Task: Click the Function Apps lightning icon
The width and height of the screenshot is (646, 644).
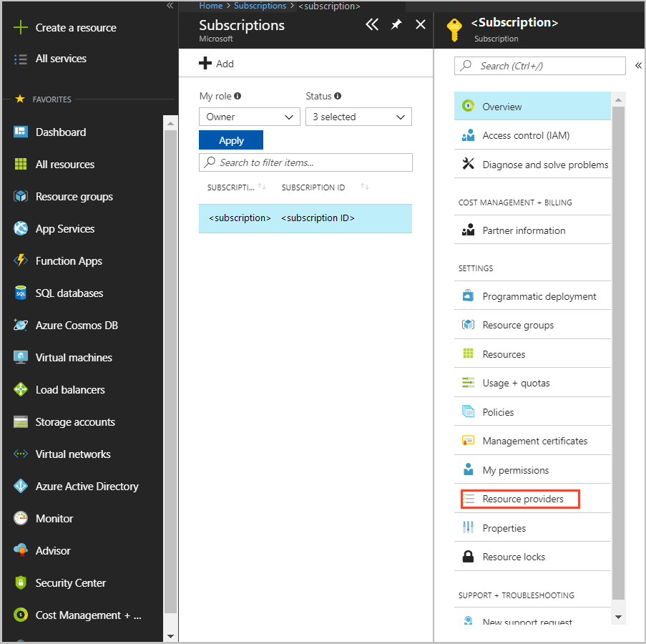Action: pyautogui.click(x=21, y=261)
